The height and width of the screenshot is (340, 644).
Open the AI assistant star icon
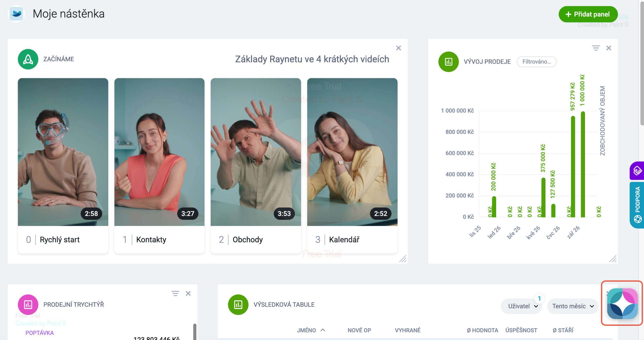[x=622, y=304]
